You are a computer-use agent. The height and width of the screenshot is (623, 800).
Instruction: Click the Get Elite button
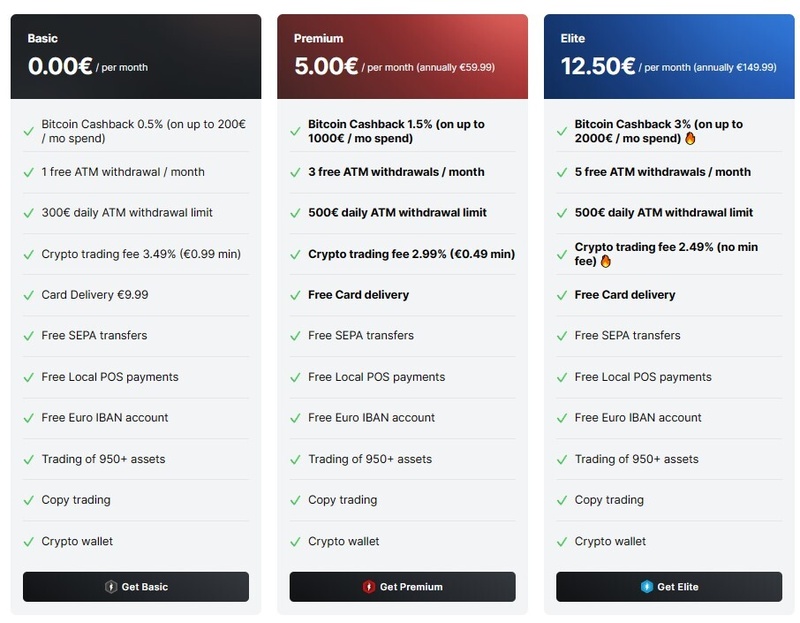669,586
